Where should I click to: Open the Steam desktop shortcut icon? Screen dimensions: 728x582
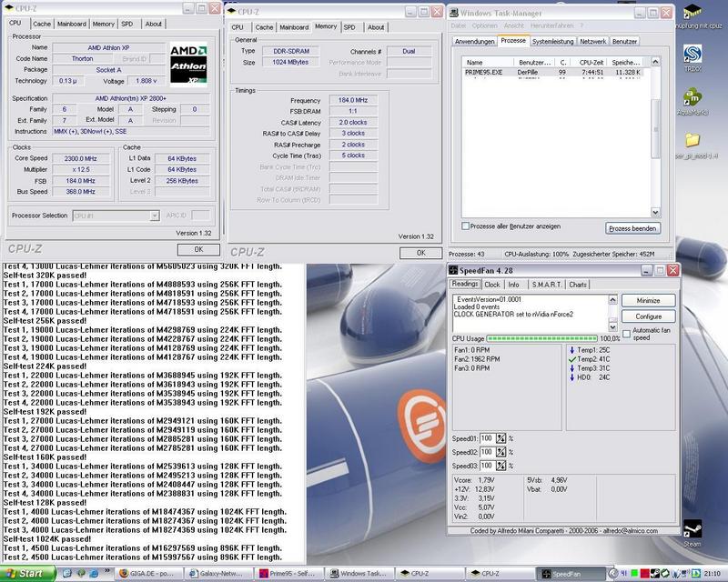click(x=693, y=528)
